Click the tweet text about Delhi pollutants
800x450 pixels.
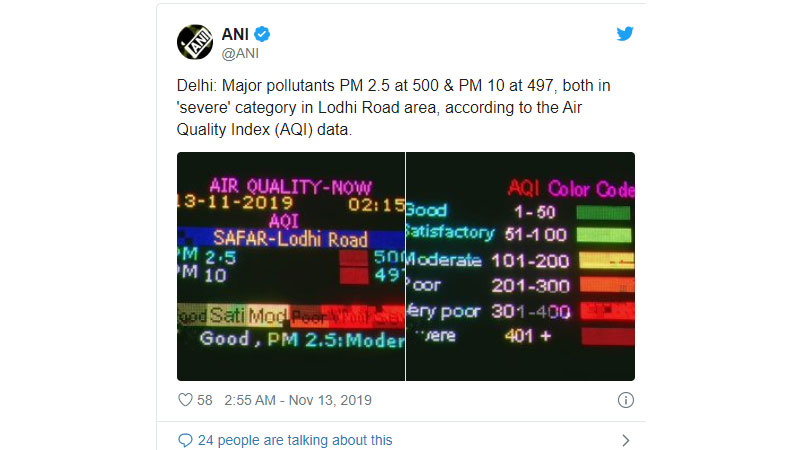pos(393,107)
